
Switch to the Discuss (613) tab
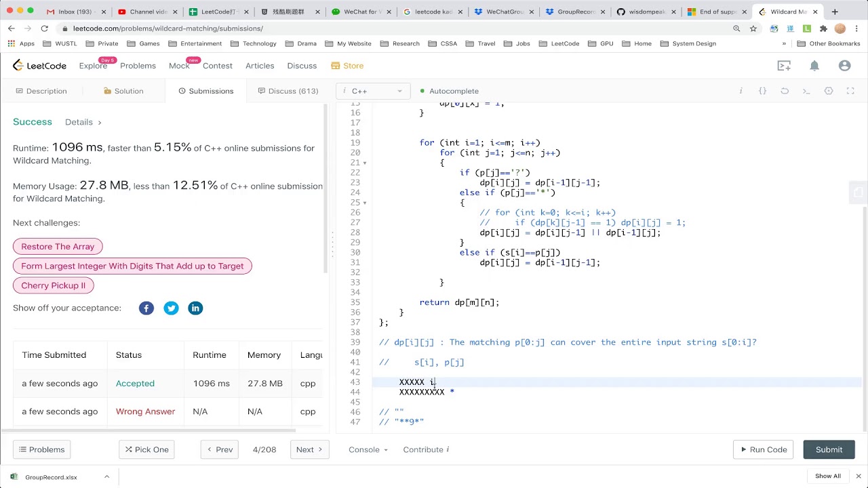coord(288,91)
